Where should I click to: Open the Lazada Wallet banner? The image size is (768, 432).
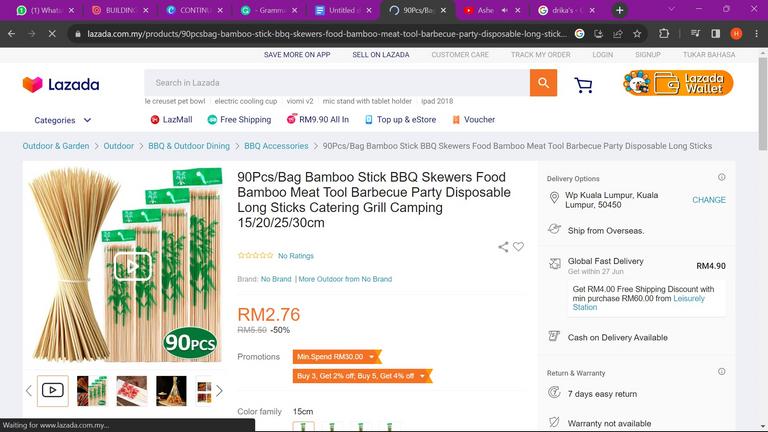(x=678, y=83)
